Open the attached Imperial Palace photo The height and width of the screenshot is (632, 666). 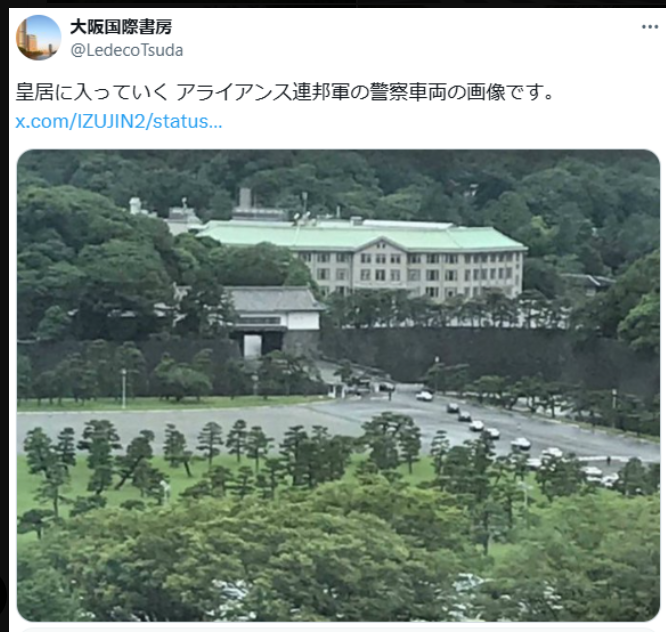point(338,386)
